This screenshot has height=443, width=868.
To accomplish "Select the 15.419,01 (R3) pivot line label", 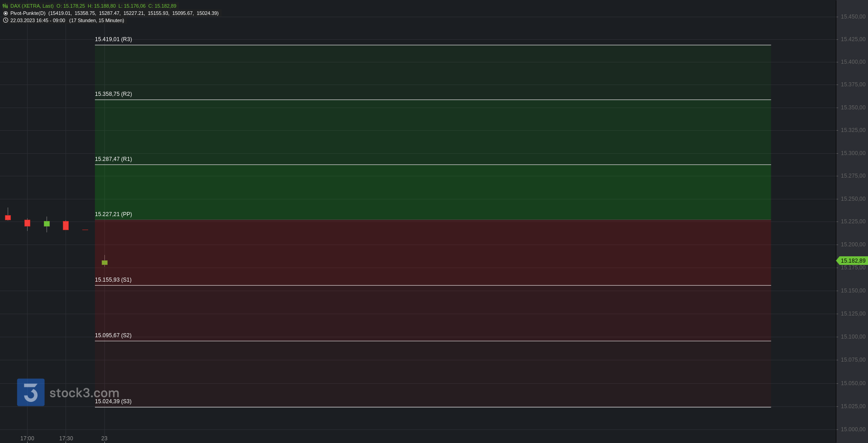I will tap(113, 39).
